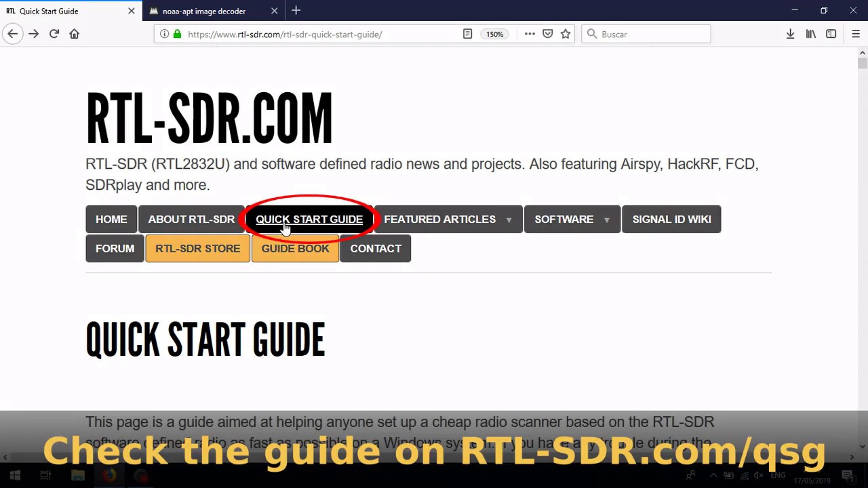
Task: Visit the RTL-SDR STORE button
Action: pyautogui.click(x=197, y=249)
